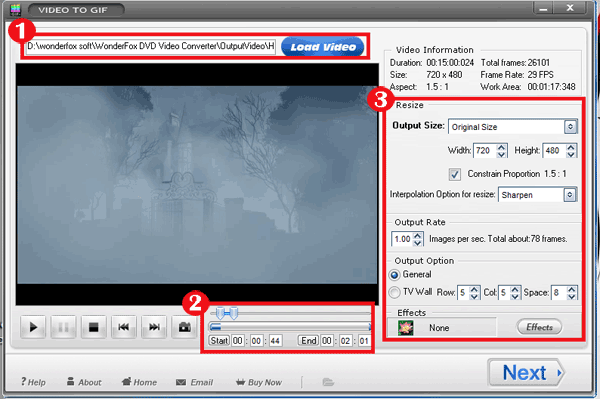Click the Row input field
The width and height of the screenshot is (600, 399).
click(x=464, y=293)
